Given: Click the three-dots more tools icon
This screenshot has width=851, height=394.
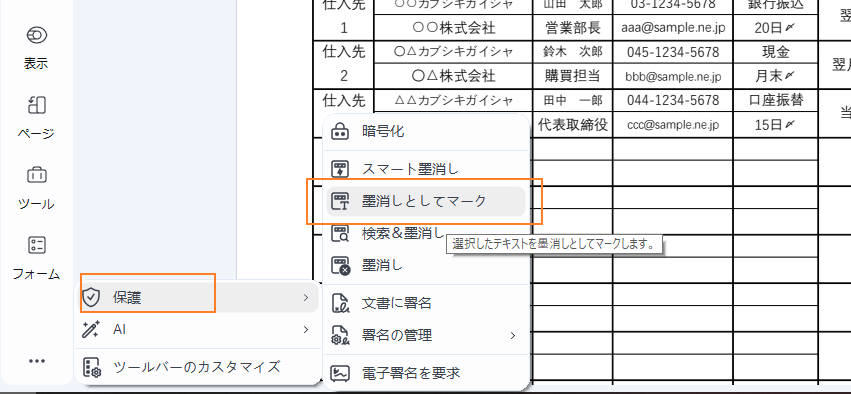Looking at the screenshot, I should point(36,361).
